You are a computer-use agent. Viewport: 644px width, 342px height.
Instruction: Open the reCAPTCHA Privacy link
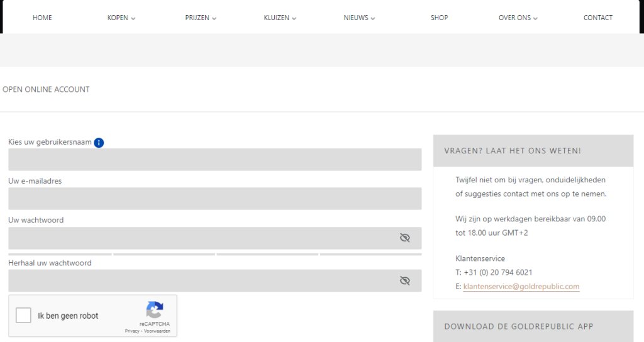tap(131, 331)
